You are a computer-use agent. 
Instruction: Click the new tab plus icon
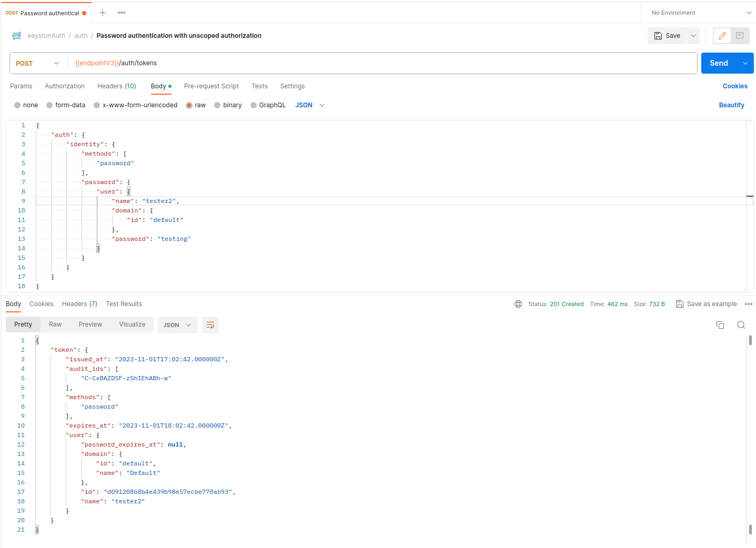[103, 13]
